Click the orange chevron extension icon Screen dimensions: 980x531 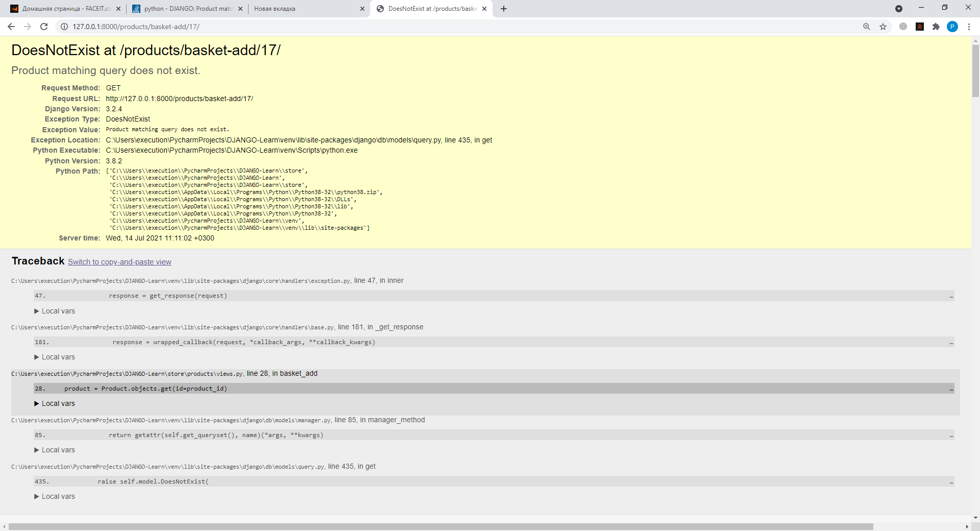pyautogui.click(x=920, y=26)
